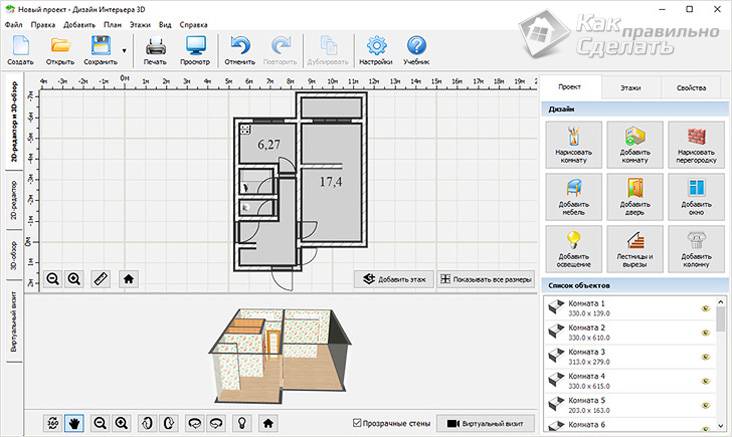The width and height of the screenshot is (732, 437).
Task: Select Виртуальный визит side tab
Action: click(14, 321)
